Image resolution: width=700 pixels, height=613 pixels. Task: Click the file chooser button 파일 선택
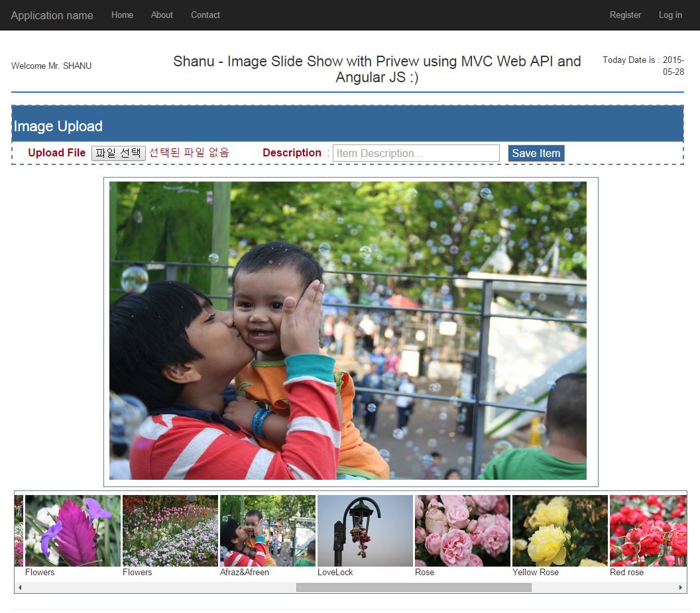(x=118, y=153)
